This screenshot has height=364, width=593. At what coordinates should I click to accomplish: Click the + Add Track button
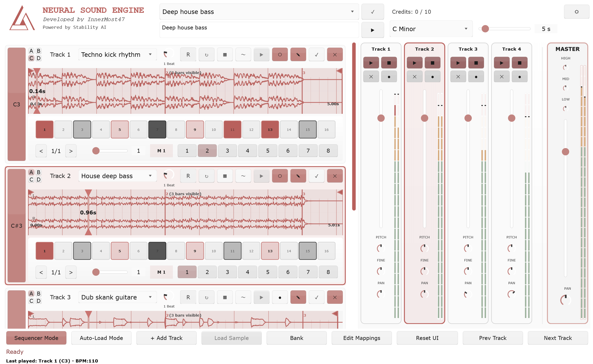[x=166, y=338]
